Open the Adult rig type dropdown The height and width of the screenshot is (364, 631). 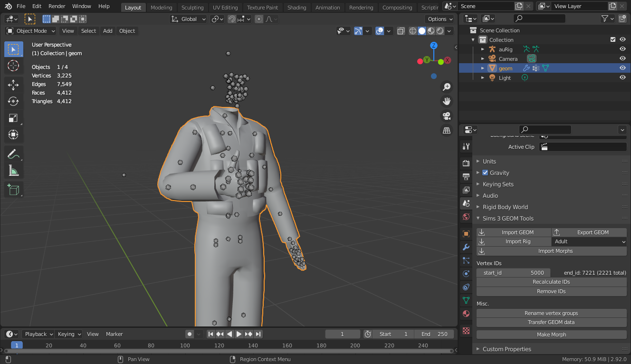click(589, 241)
